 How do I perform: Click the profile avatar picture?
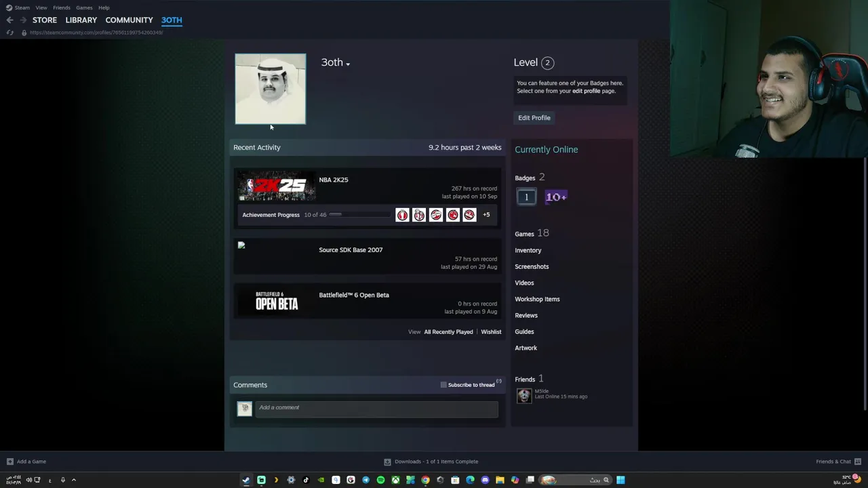[271, 89]
